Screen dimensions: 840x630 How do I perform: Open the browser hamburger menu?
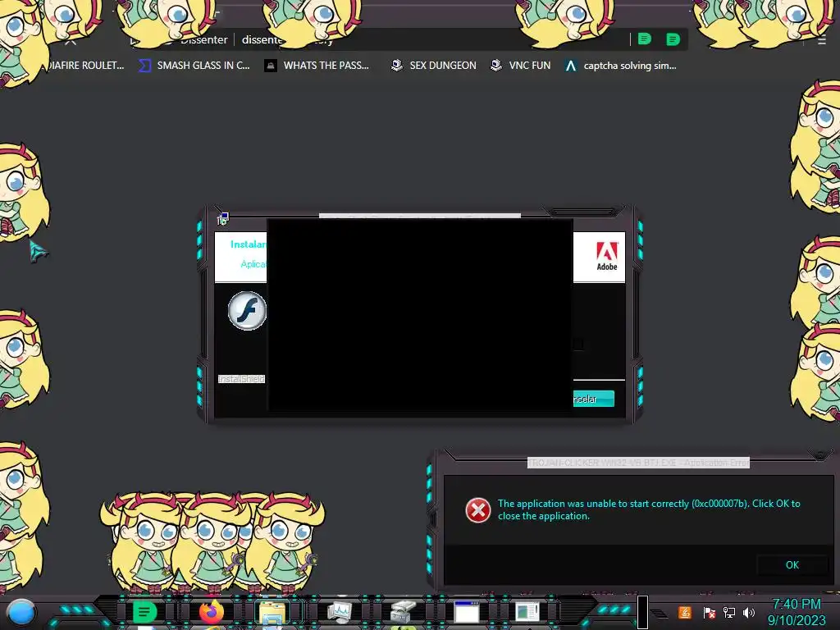click(822, 40)
